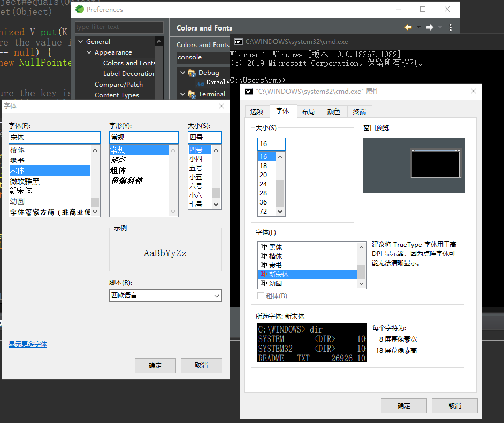The height and width of the screenshot is (423, 504).
Task: Click the TrueType icon beside 隶书 in cmd properties
Action: click(264, 265)
